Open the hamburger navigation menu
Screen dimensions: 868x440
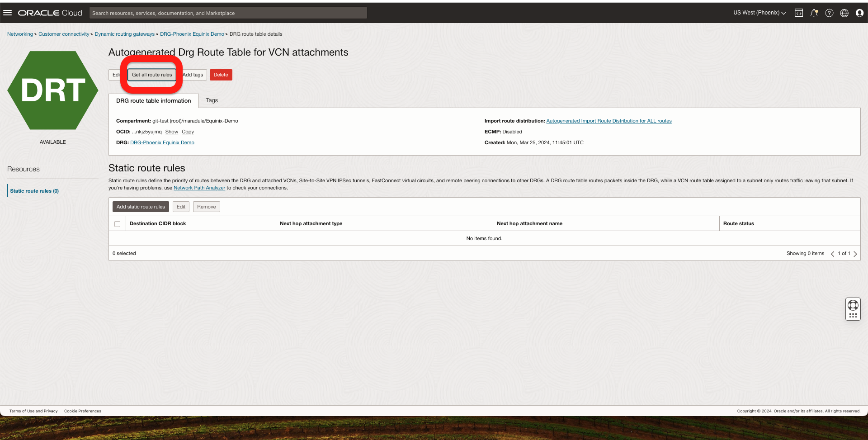point(7,13)
